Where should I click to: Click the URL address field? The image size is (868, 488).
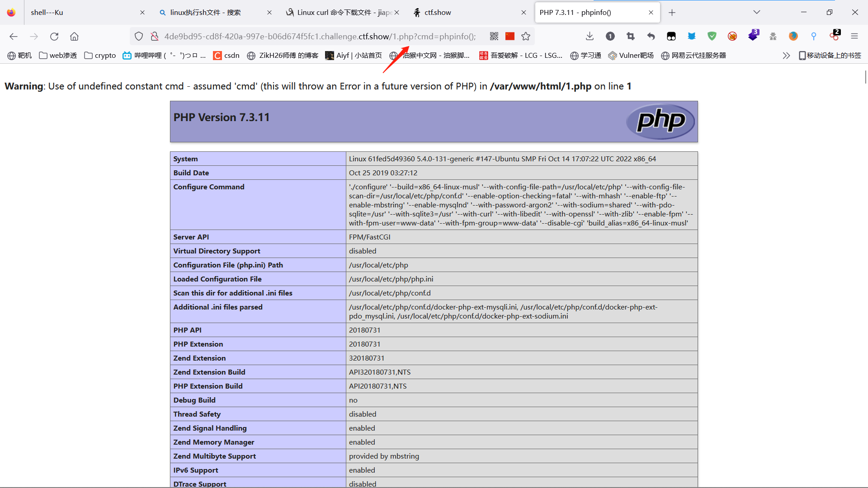(316, 36)
